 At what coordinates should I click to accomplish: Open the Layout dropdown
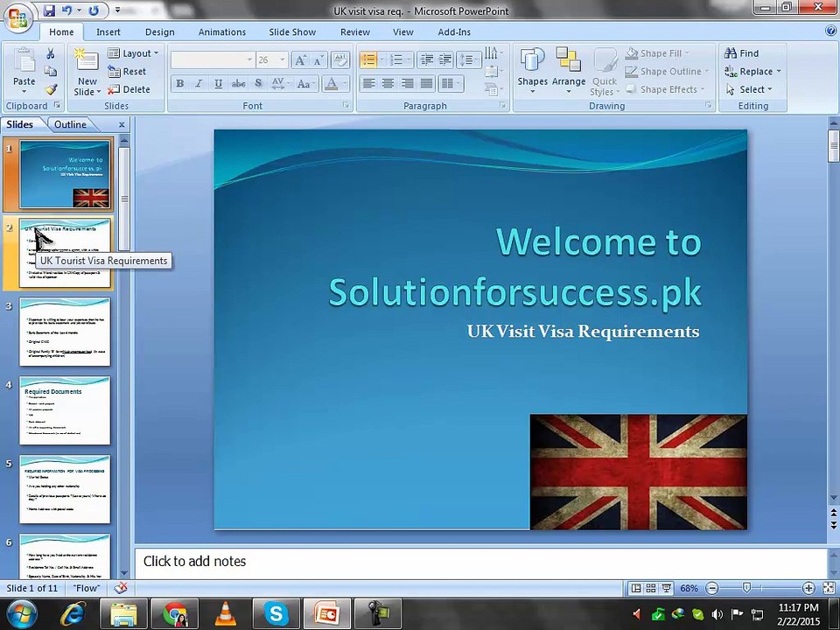pos(134,53)
